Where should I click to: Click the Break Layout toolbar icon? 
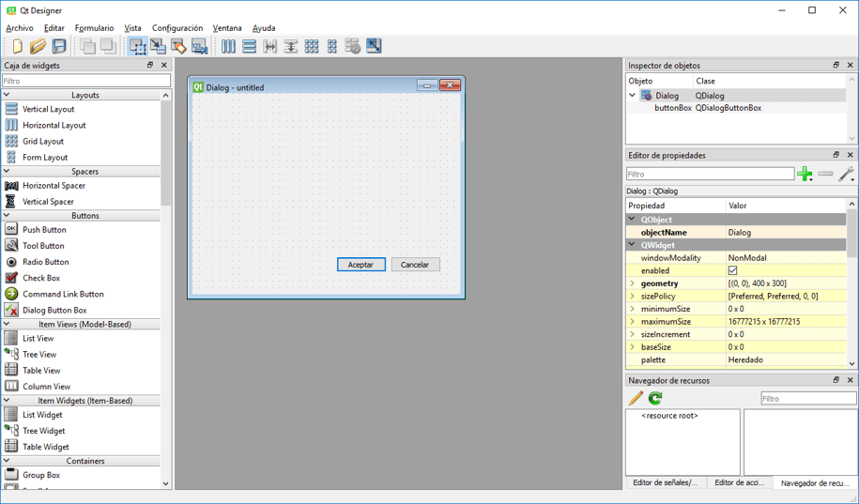pyautogui.click(x=353, y=47)
